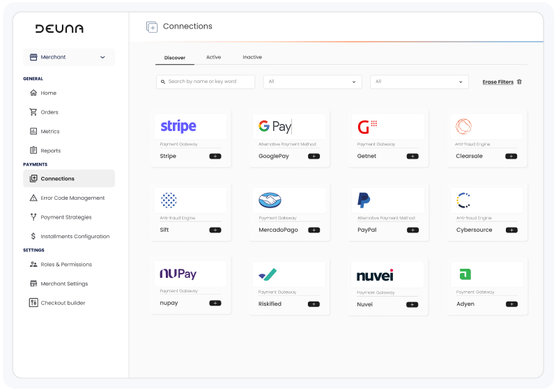Click the Riskified card name text
Viewport: 556px width, 392px height.
point(270,304)
